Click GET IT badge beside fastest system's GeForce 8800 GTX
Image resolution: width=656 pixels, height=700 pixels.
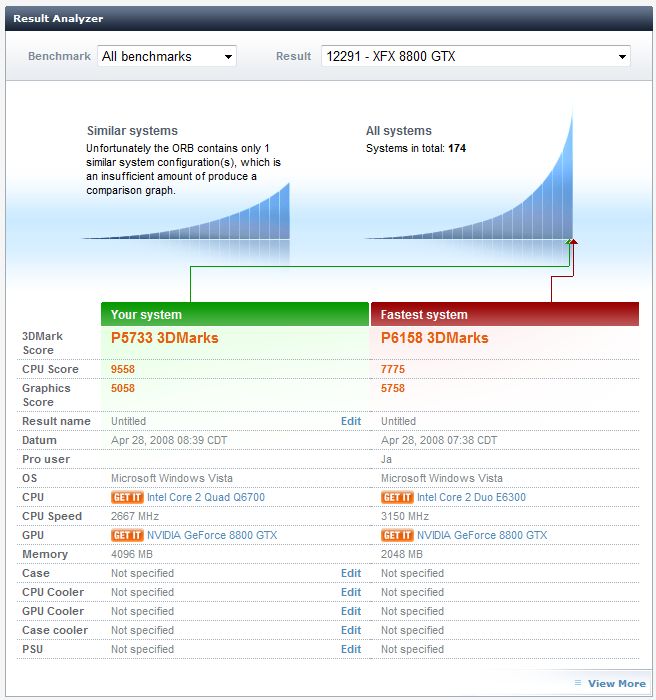(x=397, y=535)
